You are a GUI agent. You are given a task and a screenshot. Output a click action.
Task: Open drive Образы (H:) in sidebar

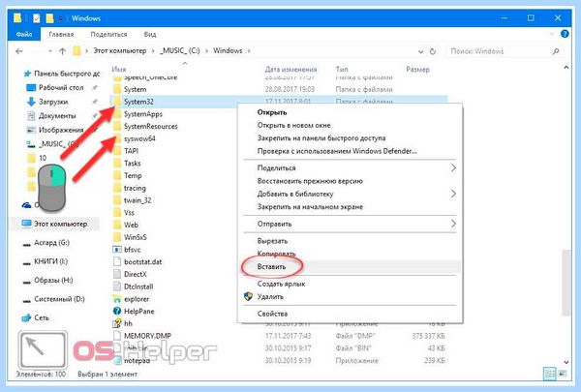(53, 280)
